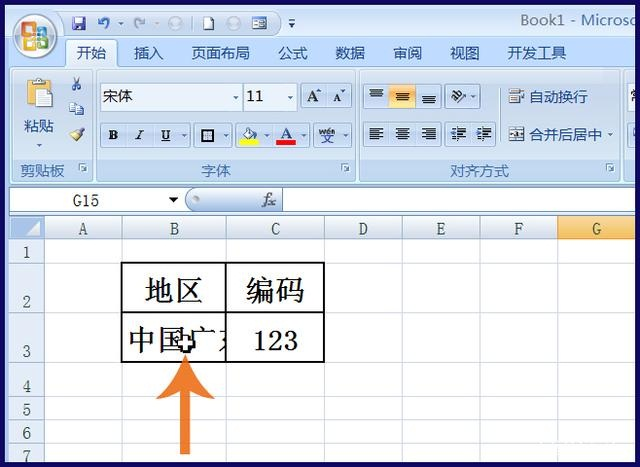Customize the Quick Access Toolbar

pyautogui.click(x=291, y=24)
